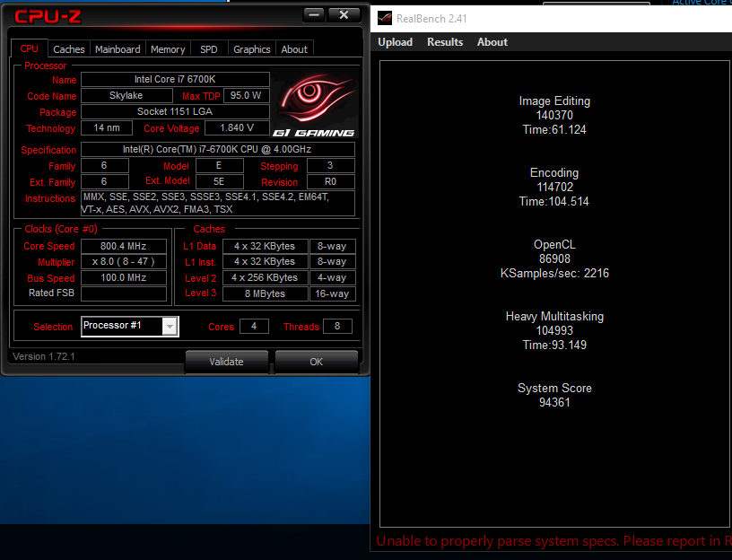Click the Encoding score 114702
The height and width of the screenshot is (560, 732).
(x=554, y=188)
